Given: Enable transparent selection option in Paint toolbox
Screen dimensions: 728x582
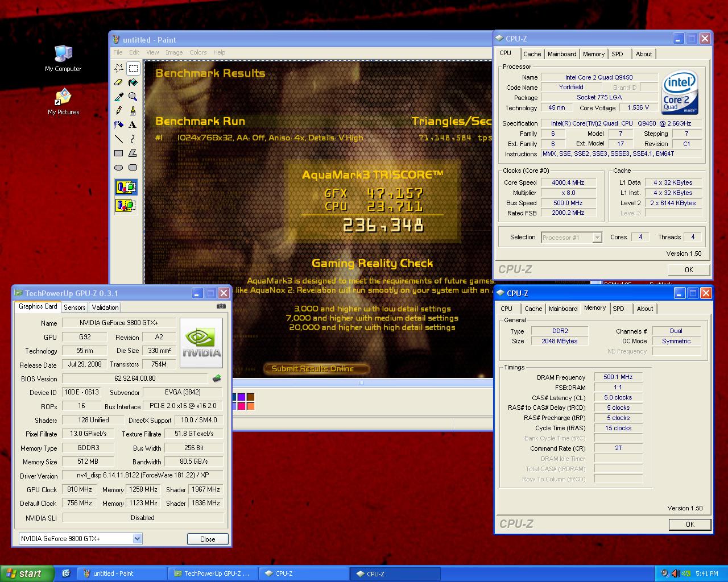Looking at the screenshot, I should (x=126, y=205).
